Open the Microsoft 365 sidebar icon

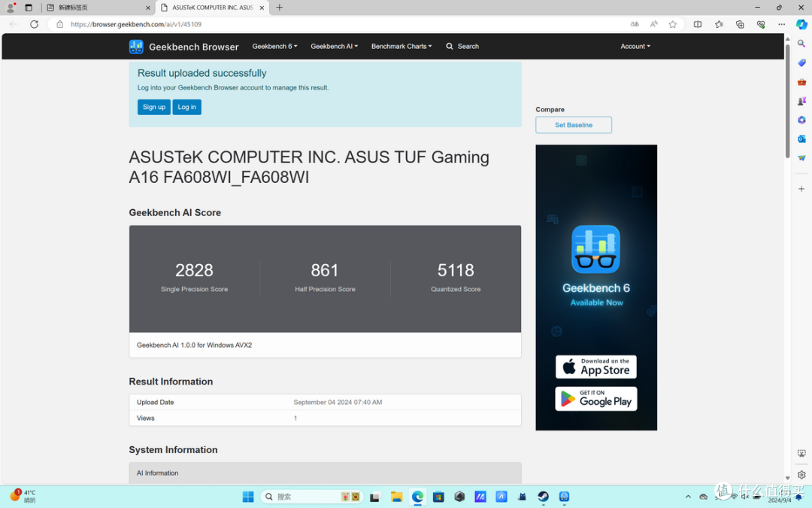point(801,120)
